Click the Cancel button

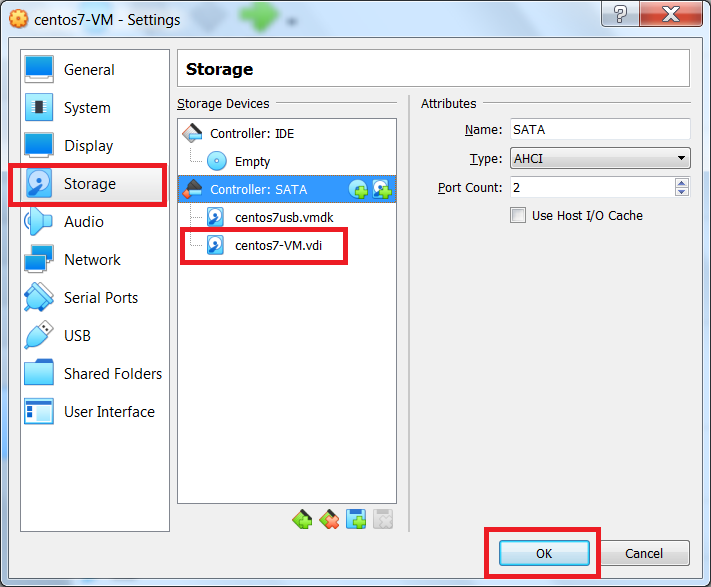(644, 553)
